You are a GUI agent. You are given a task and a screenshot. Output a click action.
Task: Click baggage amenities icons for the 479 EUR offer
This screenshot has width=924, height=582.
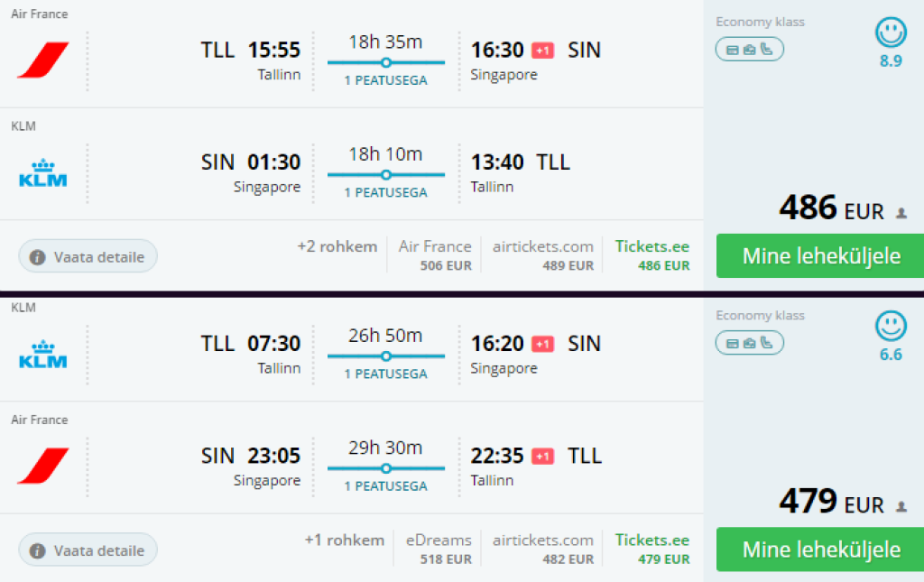tap(749, 343)
